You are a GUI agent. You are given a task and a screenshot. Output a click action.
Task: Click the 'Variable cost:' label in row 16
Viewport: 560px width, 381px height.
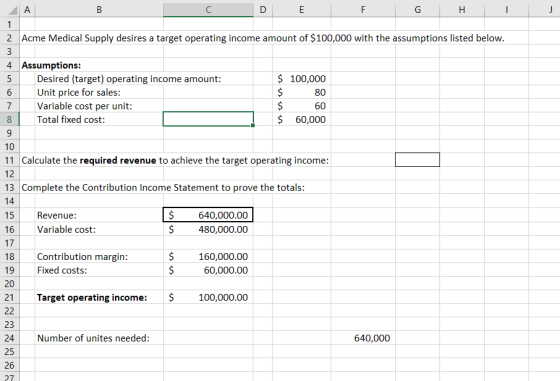coord(66,229)
